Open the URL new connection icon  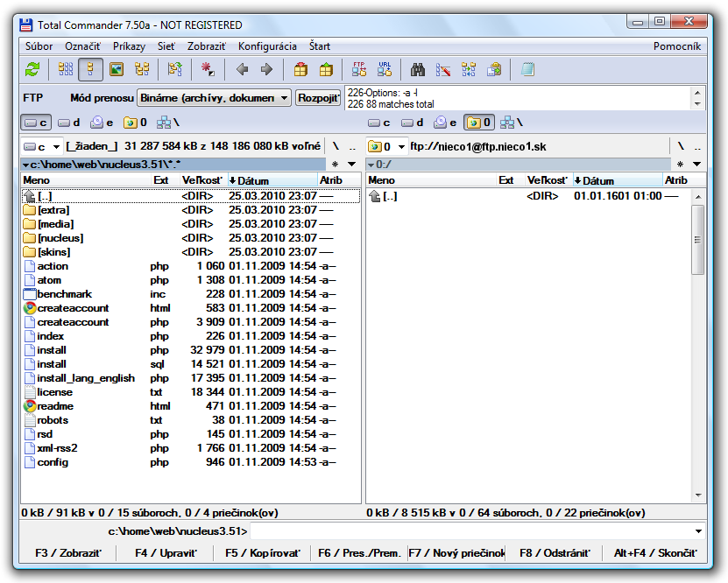(385, 69)
